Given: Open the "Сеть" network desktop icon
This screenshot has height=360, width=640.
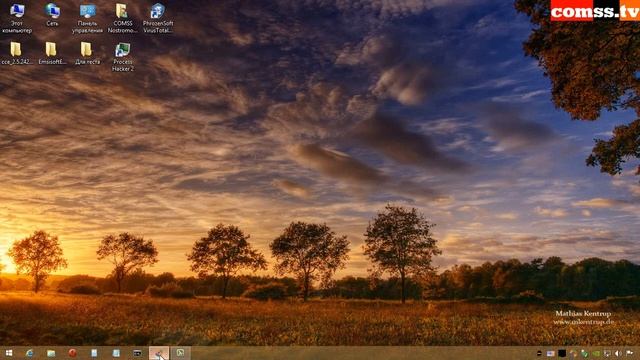Looking at the screenshot, I should (x=52, y=15).
